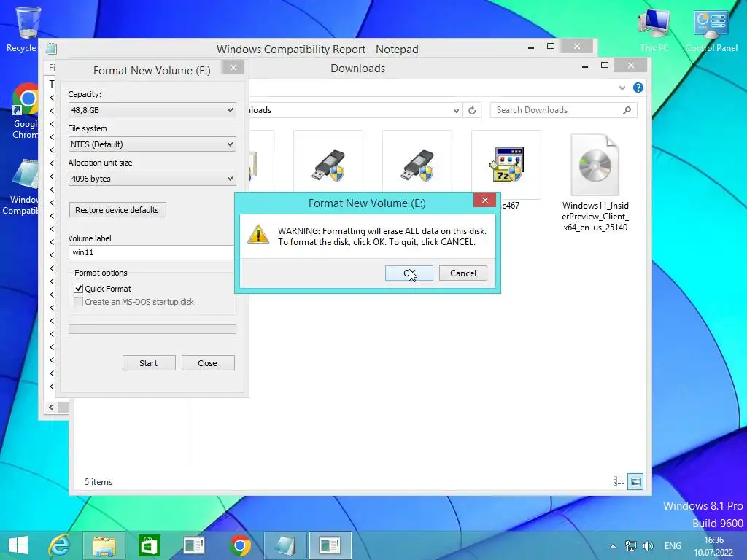
Task: Launch Internet Explorer from taskbar
Action: pos(60,545)
